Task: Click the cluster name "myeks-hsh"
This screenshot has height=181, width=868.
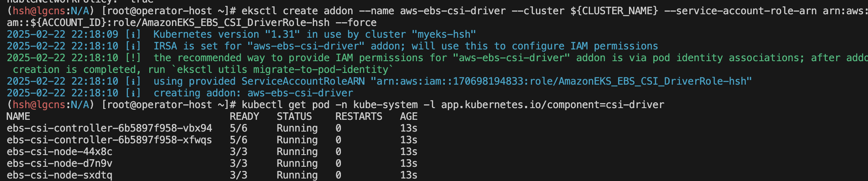Action: point(444,34)
